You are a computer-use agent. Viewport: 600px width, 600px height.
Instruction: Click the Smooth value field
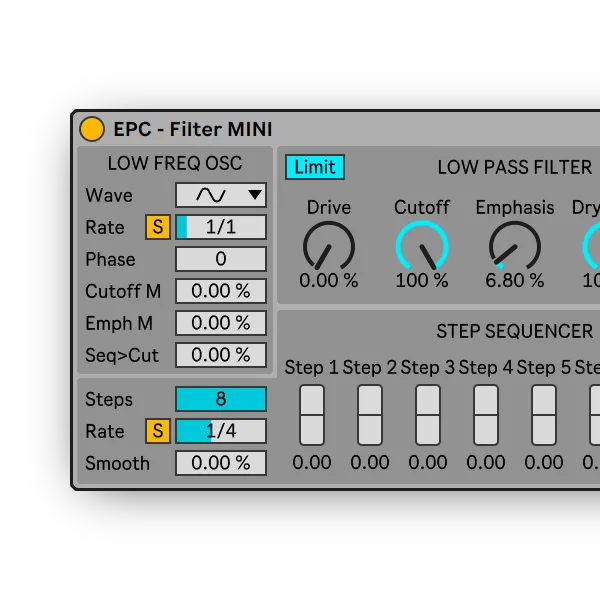coord(221,463)
